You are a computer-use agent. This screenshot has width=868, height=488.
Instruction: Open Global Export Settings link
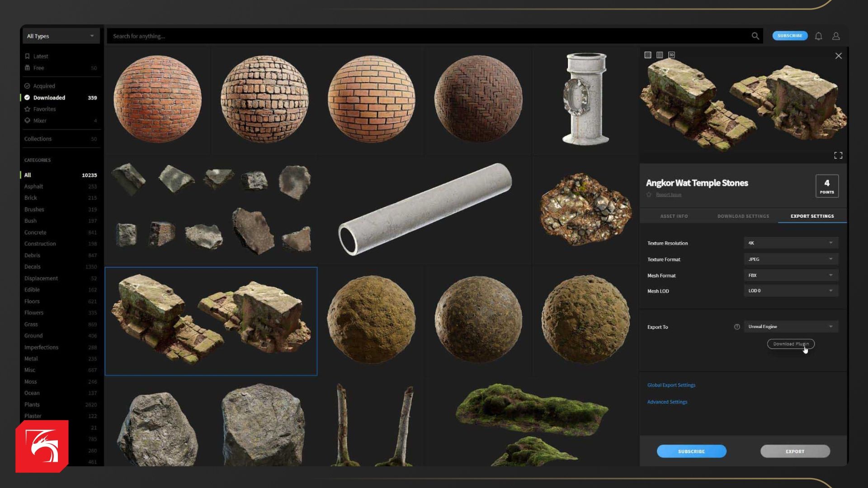coord(671,385)
